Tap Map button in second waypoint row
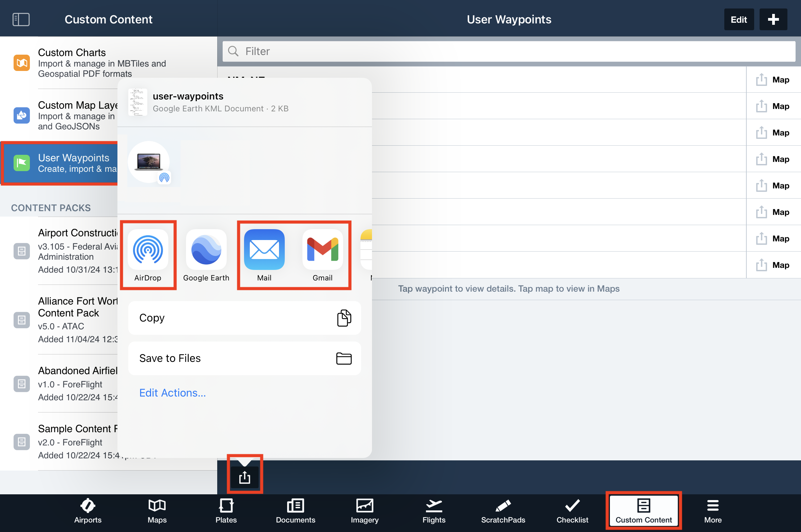The height and width of the screenshot is (532, 801). tap(781, 106)
